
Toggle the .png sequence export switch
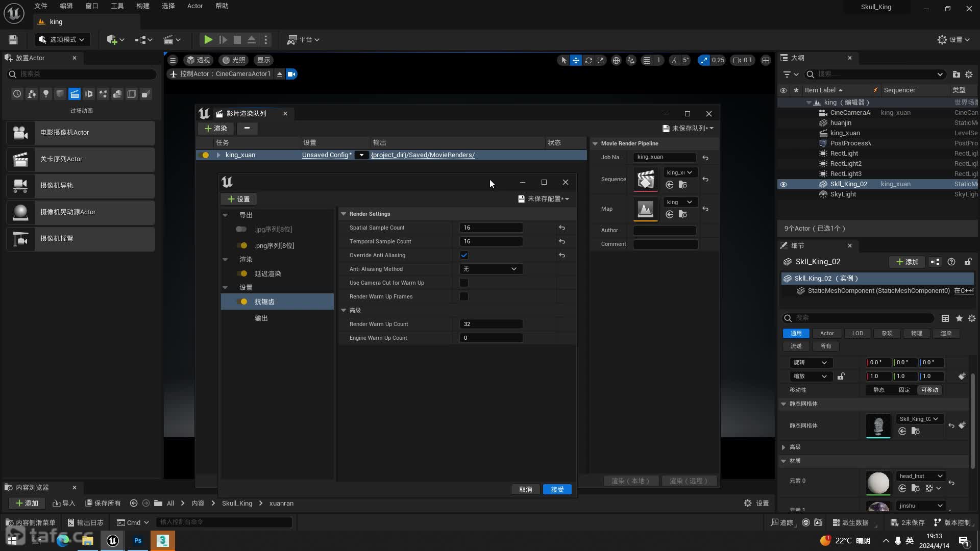[241, 245]
